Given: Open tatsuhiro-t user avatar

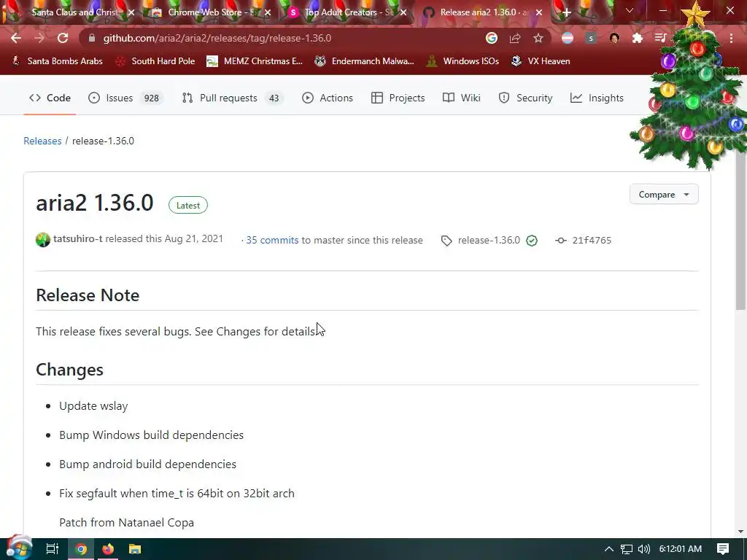Looking at the screenshot, I should 43,239.
